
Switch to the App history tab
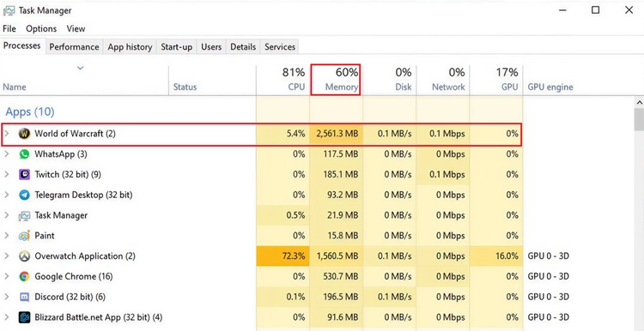(x=130, y=47)
